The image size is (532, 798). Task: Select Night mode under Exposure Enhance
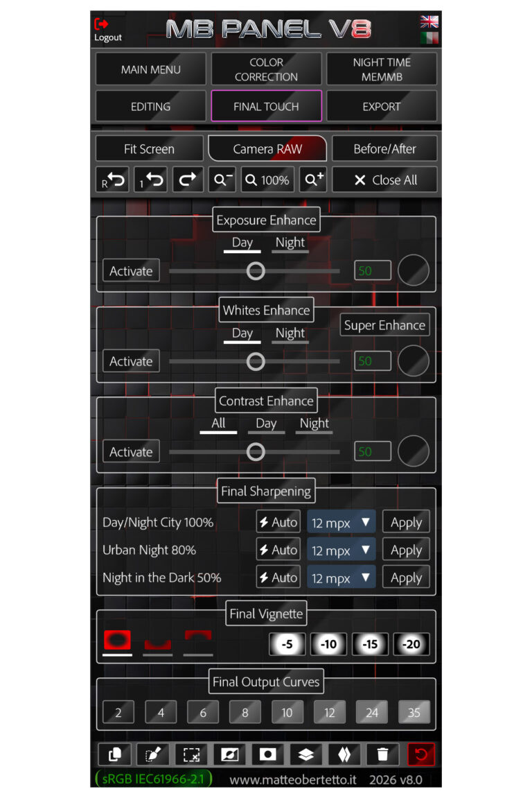pyautogui.click(x=290, y=243)
